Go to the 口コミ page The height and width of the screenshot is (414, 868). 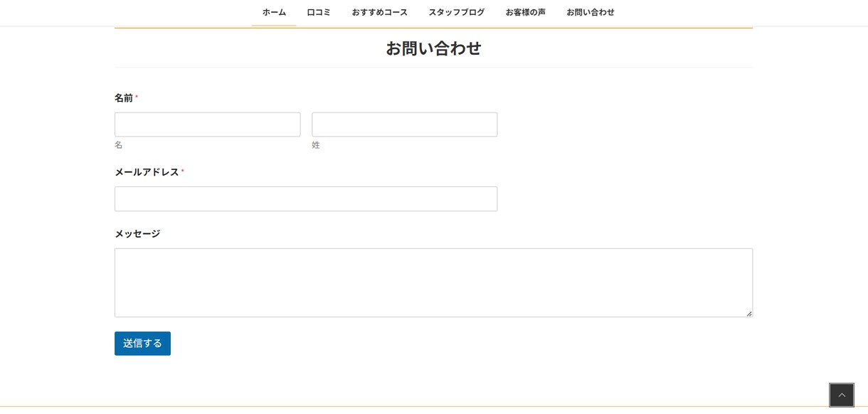click(319, 12)
